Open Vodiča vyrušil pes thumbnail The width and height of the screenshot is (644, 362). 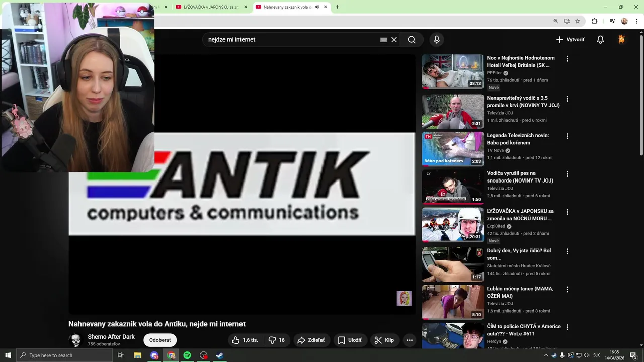(x=452, y=187)
